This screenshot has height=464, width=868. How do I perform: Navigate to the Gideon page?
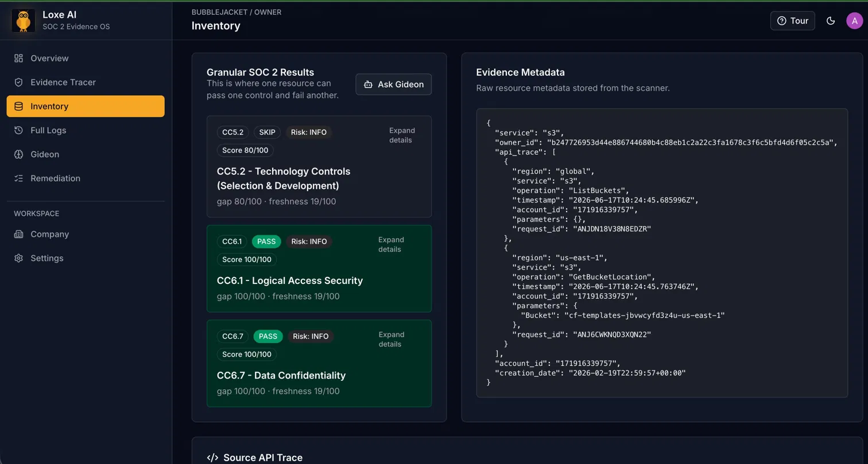86,154
